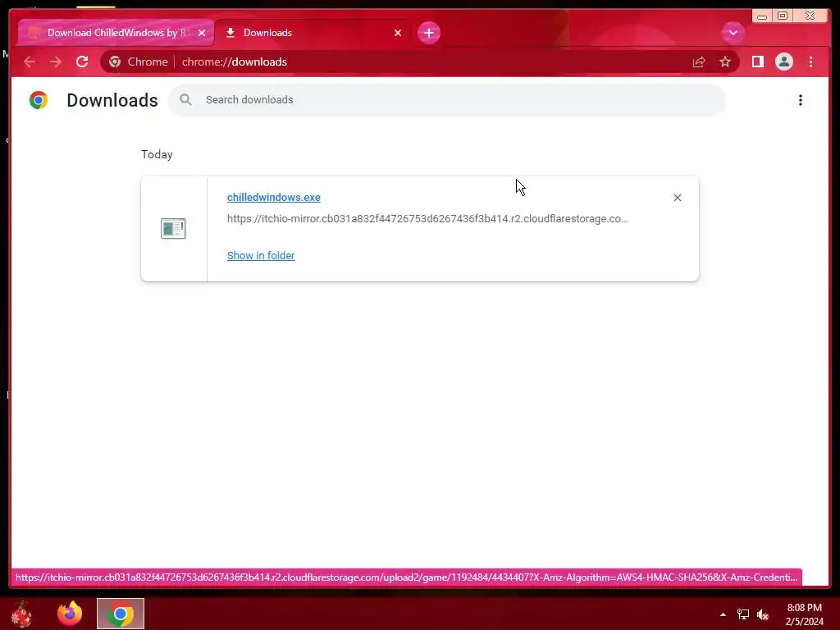Click the search magnifier icon in Downloads
Screen dimensions: 840x630
(185, 99)
